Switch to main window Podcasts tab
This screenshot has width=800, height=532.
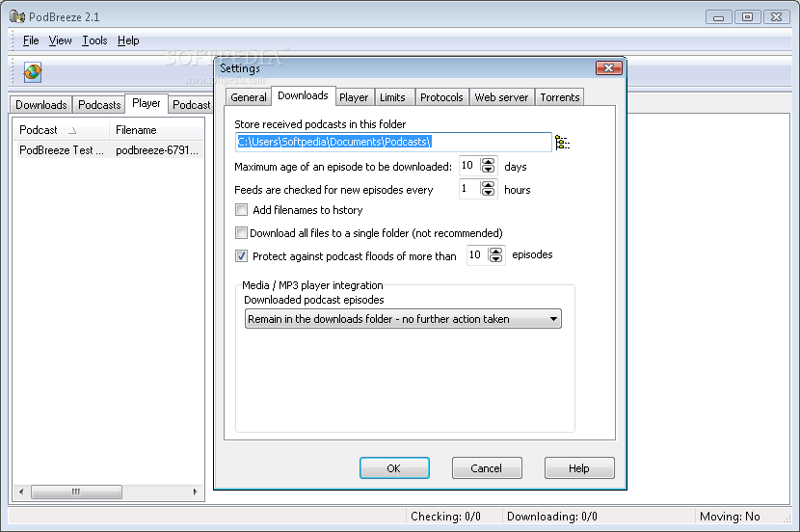(x=99, y=104)
